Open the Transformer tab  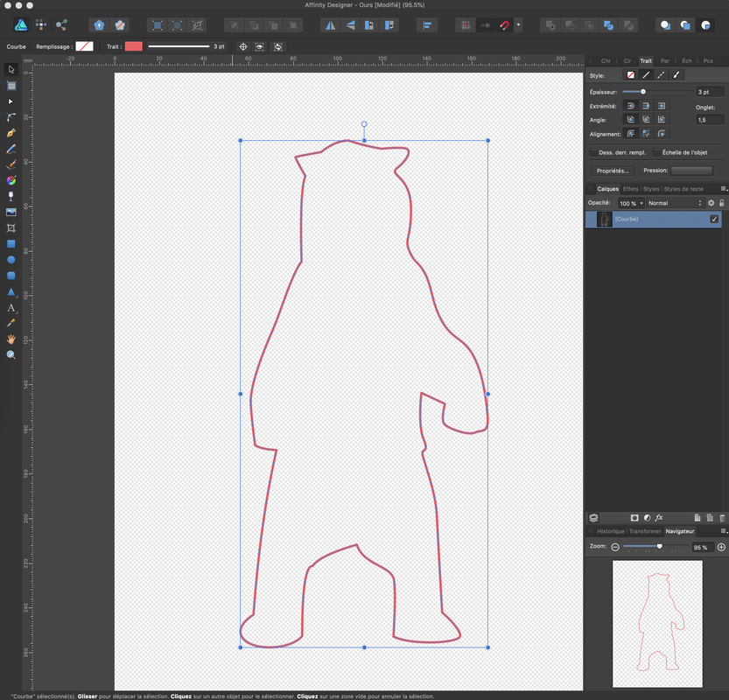tap(645, 531)
